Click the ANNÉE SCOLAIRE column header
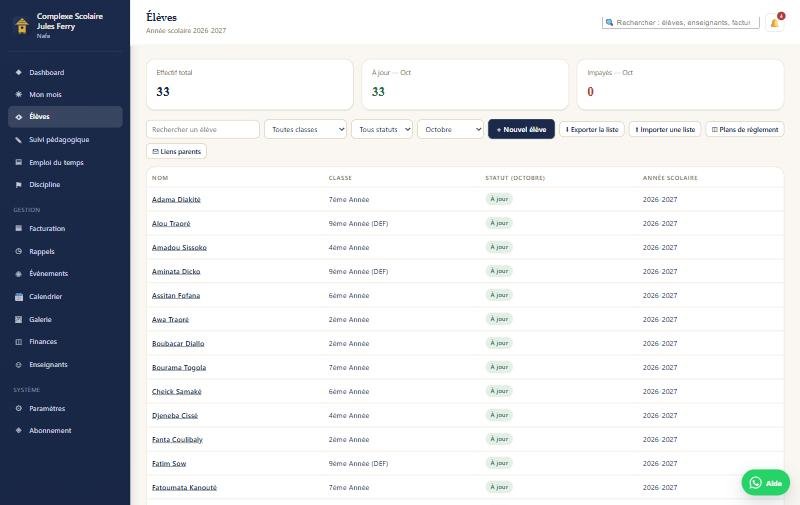Image resolution: width=800 pixels, height=505 pixels. tap(670, 178)
